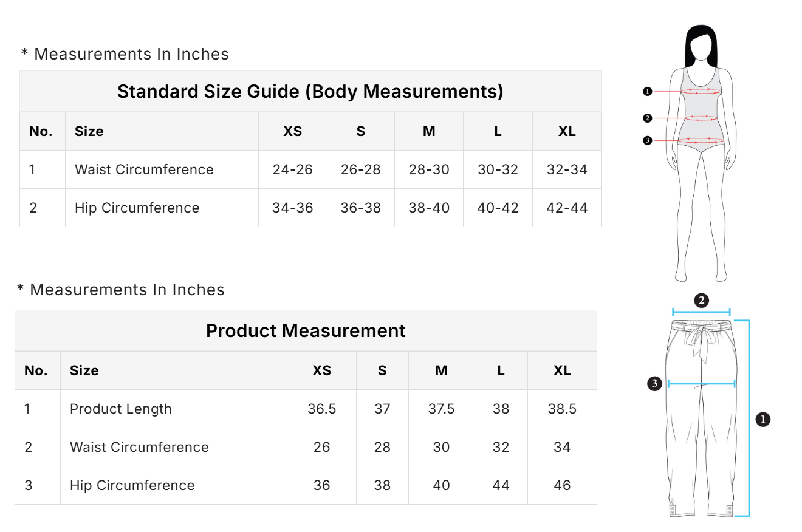Click Hip Circumference label in Standard Size Guide
The image size is (802, 532).
[137, 208]
